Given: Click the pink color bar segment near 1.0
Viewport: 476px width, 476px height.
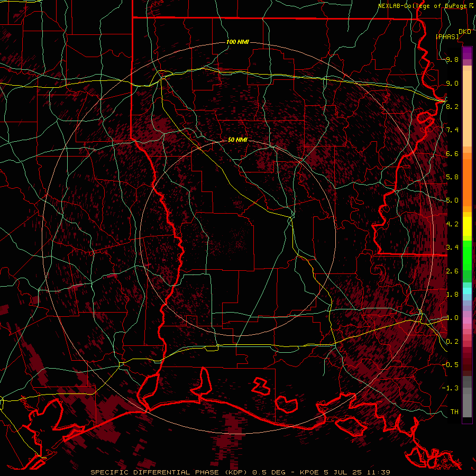Looking at the screenshot, I should [467, 321].
